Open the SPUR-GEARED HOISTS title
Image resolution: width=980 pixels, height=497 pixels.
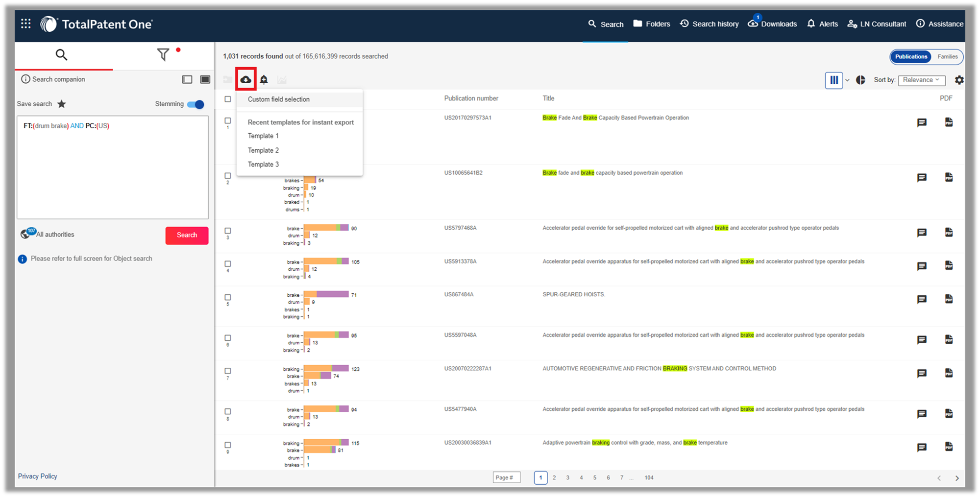574,295
